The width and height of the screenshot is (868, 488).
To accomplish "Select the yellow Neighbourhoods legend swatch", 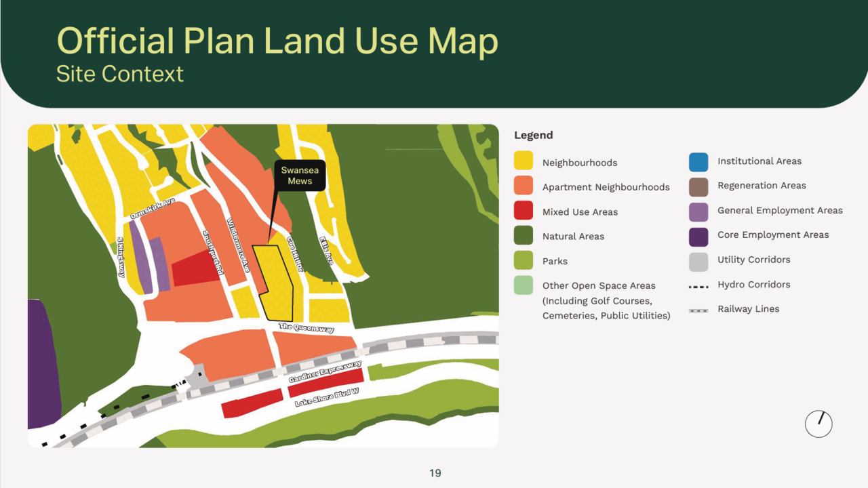I will (x=524, y=161).
